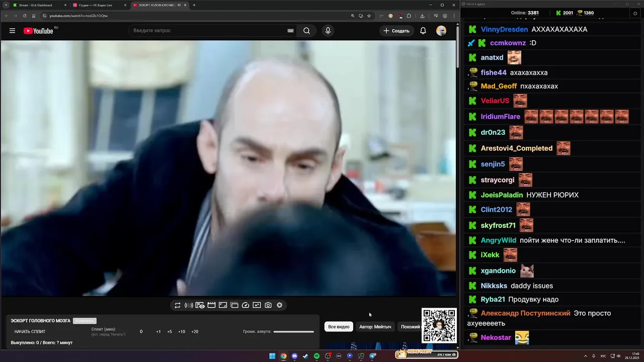The image size is (644, 362).
Task: Click the QR code overlay image
Action: (439, 326)
